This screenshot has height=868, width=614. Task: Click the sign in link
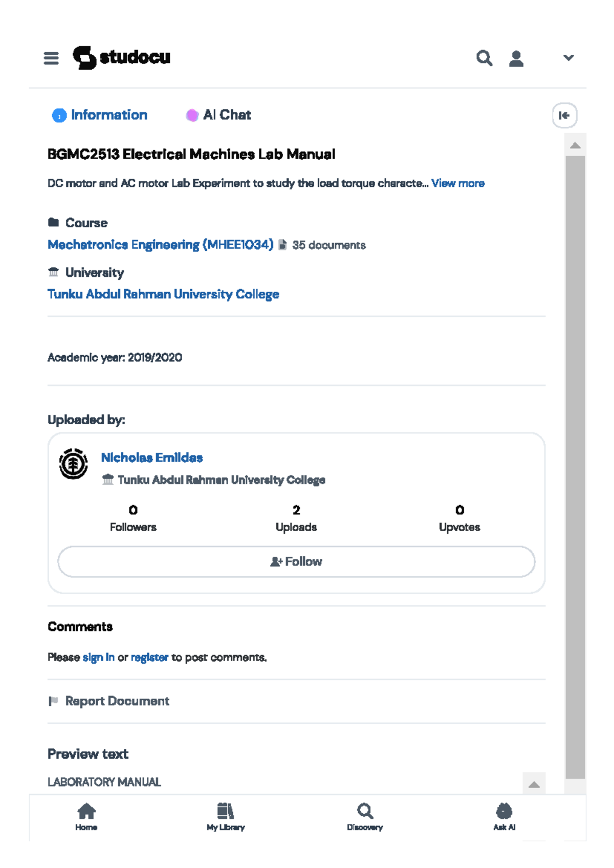[x=98, y=657]
